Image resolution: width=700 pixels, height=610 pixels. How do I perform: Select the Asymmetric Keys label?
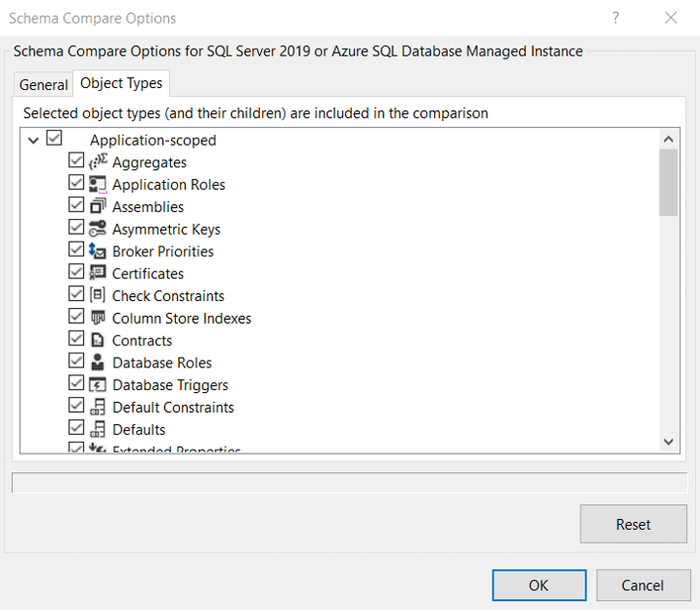pyautogui.click(x=166, y=229)
